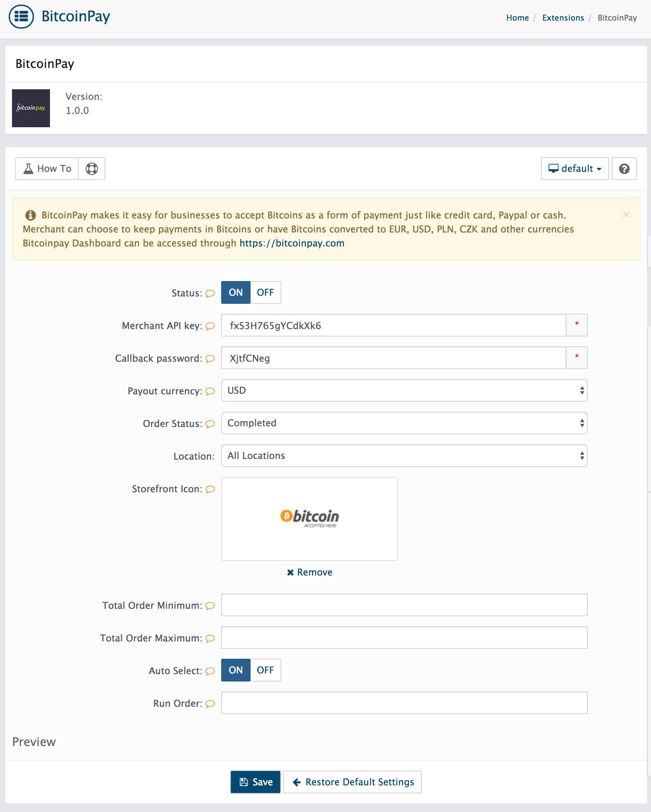Image resolution: width=651 pixels, height=812 pixels.
Task: Click the bitcoin storefront icon image
Action: 309,519
